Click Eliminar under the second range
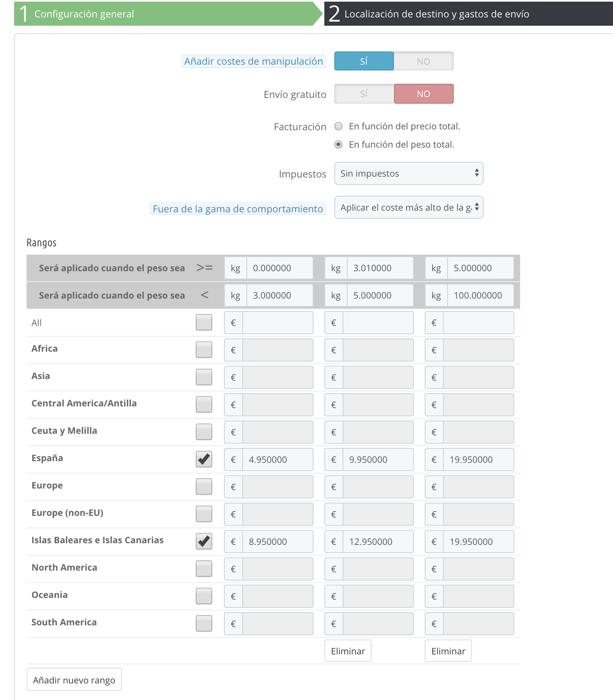The width and height of the screenshot is (613, 700). coord(348,651)
